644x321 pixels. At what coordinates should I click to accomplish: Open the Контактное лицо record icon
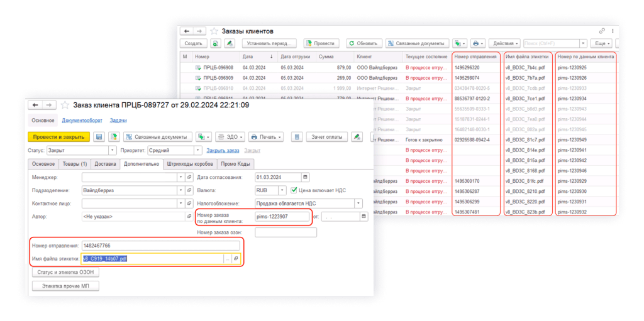189,203
